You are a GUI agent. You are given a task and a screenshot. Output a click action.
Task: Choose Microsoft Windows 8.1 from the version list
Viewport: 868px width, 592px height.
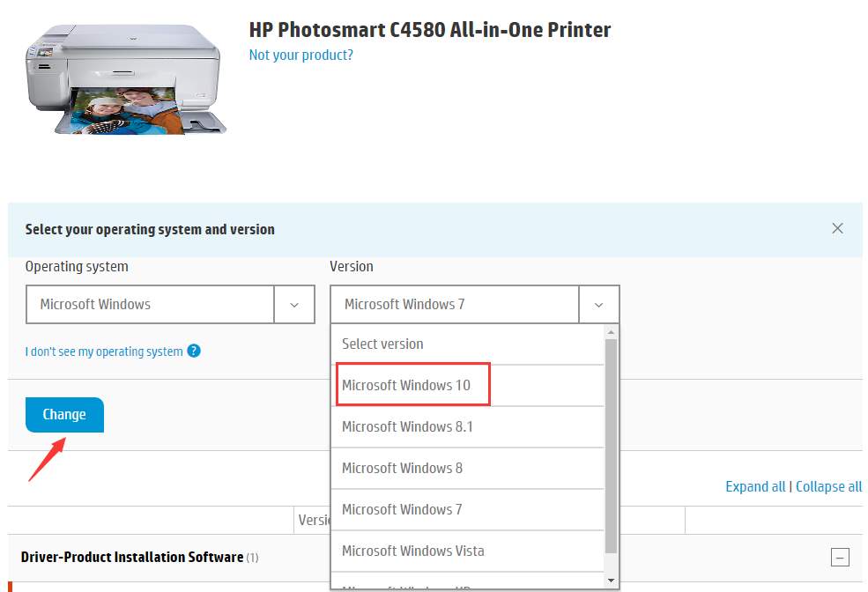point(468,426)
